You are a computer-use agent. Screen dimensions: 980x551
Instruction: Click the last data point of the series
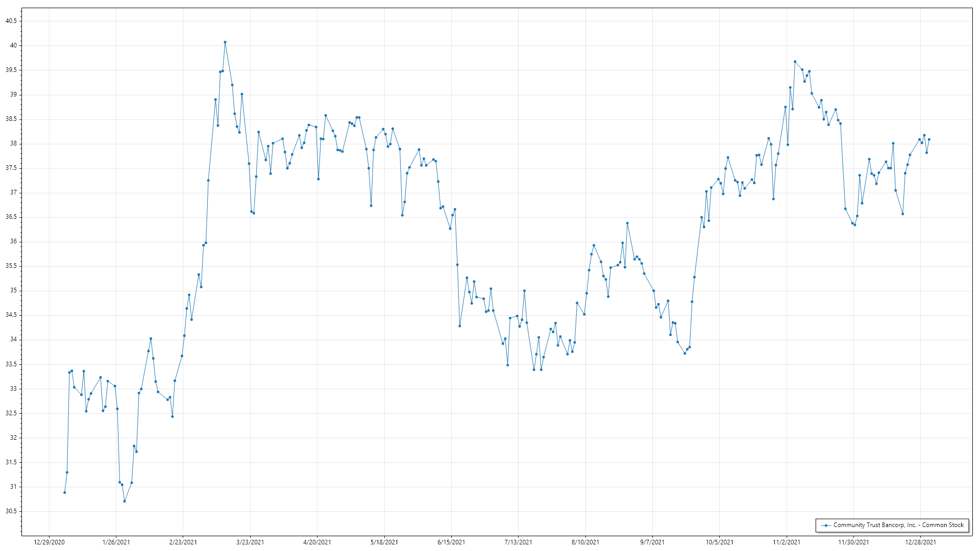tap(929, 139)
